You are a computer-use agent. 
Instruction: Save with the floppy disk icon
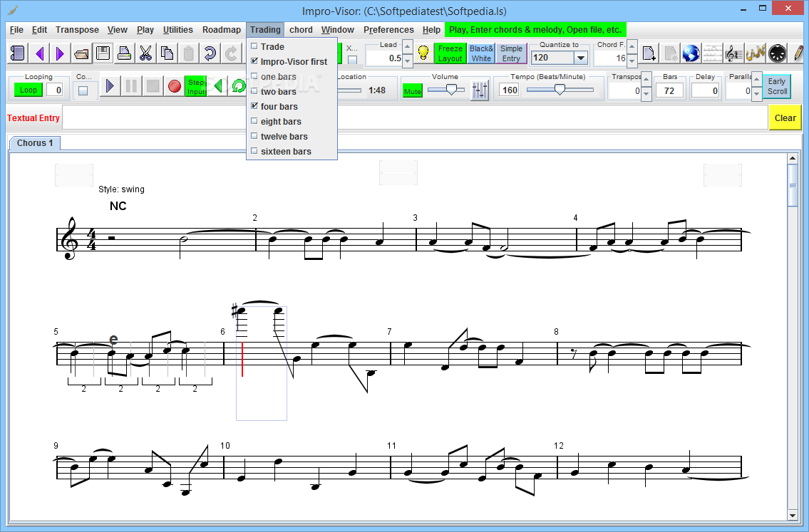pyautogui.click(x=103, y=53)
